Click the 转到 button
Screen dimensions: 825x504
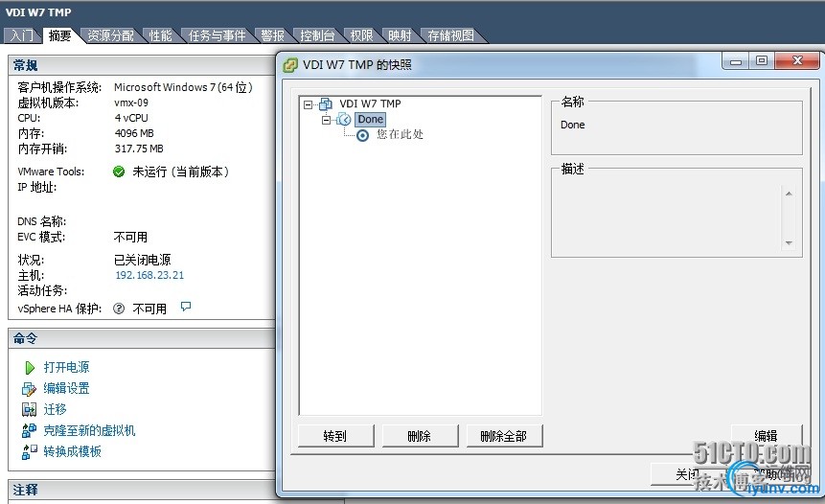[335, 436]
